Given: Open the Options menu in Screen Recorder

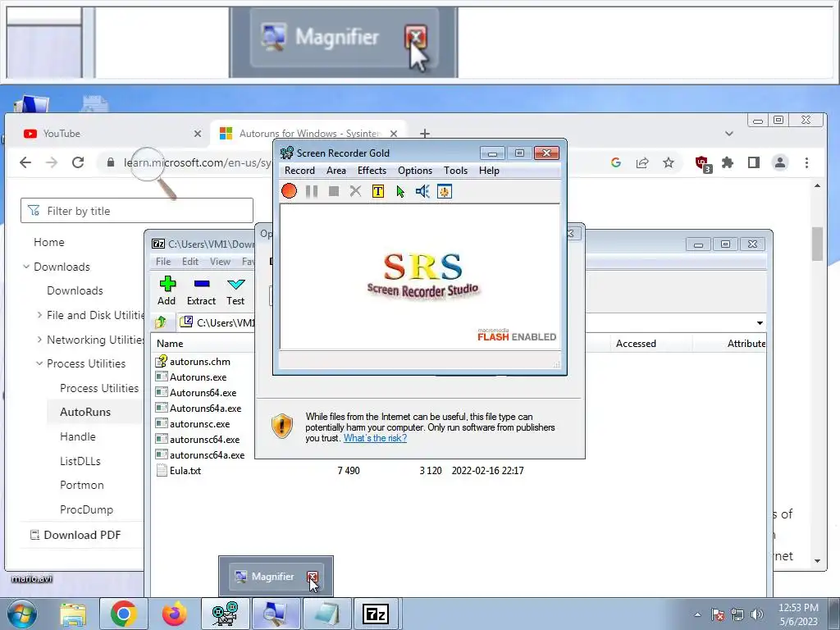Looking at the screenshot, I should [414, 171].
